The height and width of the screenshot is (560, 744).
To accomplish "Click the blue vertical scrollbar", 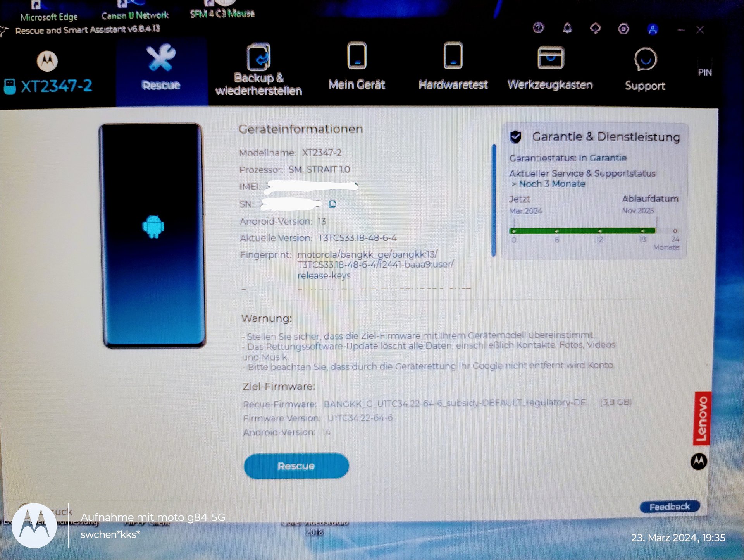I will 494,200.
